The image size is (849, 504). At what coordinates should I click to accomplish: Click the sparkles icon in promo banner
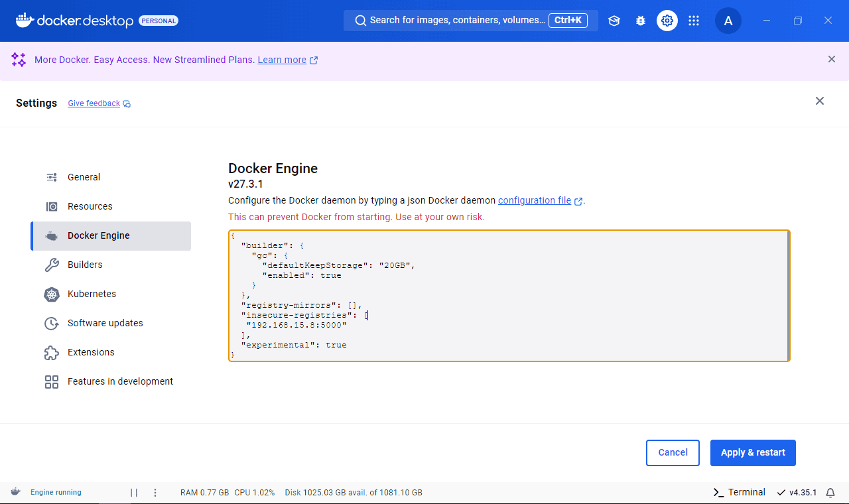point(19,60)
